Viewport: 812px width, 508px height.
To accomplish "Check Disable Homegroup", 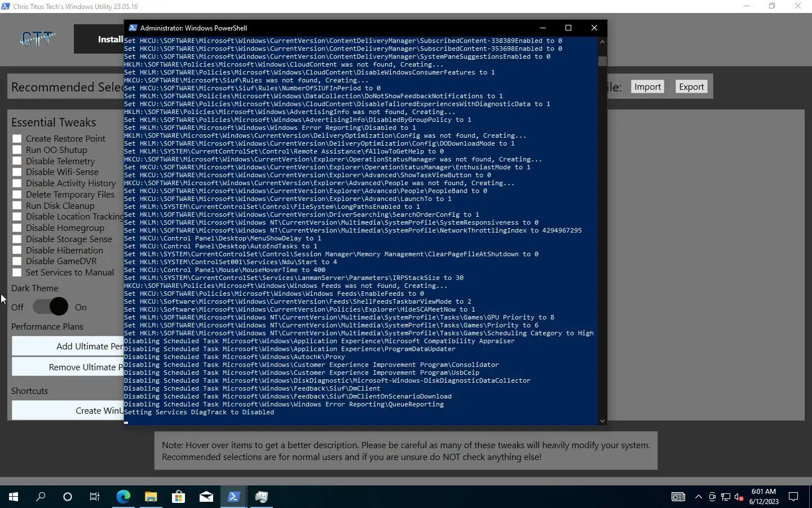I will 17,228.
